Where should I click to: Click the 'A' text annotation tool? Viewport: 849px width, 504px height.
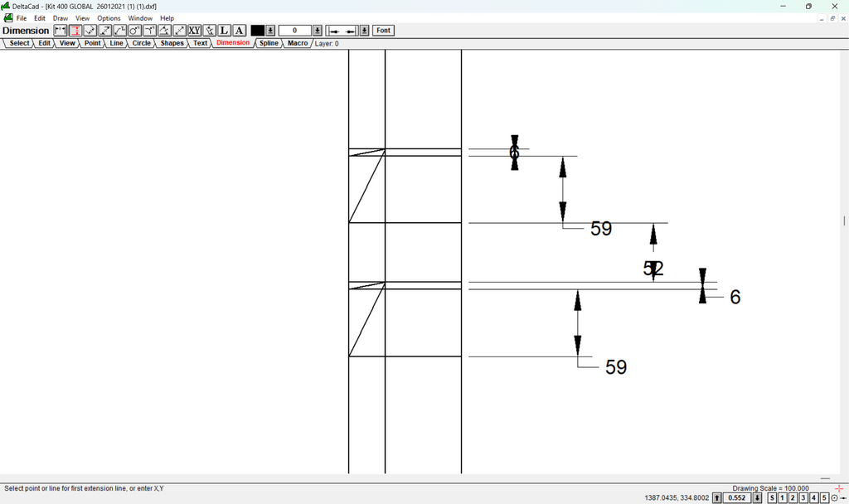240,31
